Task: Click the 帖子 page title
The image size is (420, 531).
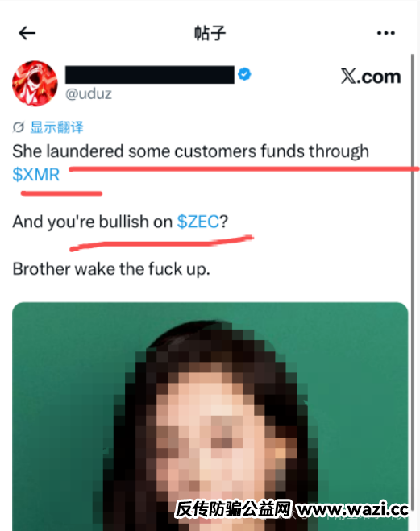Action: pos(210,33)
